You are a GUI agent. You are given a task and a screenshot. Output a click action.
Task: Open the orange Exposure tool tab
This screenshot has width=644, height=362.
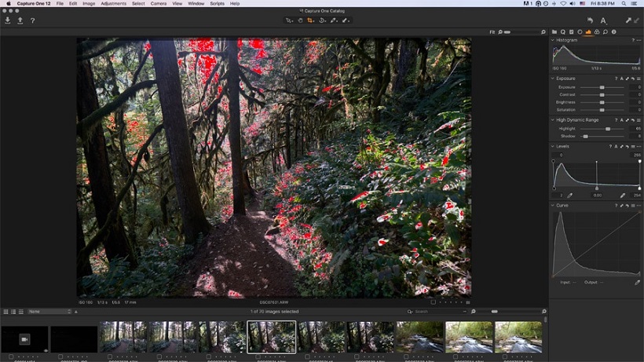tap(588, 31)
